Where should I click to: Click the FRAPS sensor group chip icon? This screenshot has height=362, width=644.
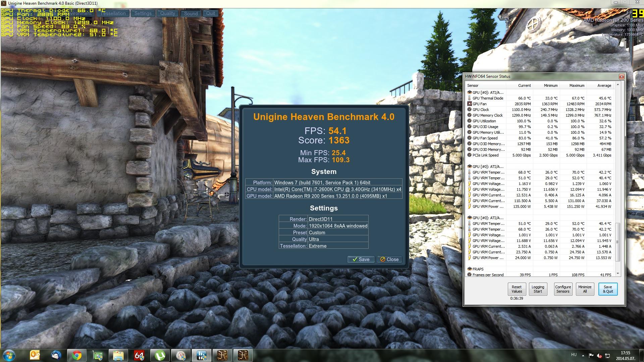coord(469,269)
